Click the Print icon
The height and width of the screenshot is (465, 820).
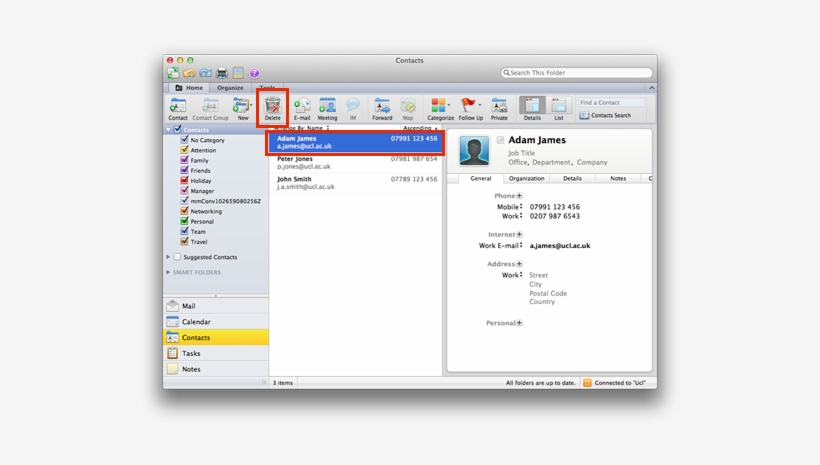point(222,73)
